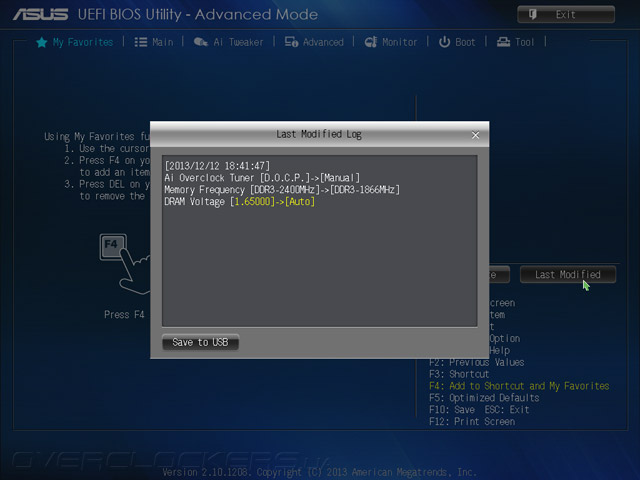The image size is (640, 480).
Task: Open the Ai Tweaker tab
Action: pos(228,42)
